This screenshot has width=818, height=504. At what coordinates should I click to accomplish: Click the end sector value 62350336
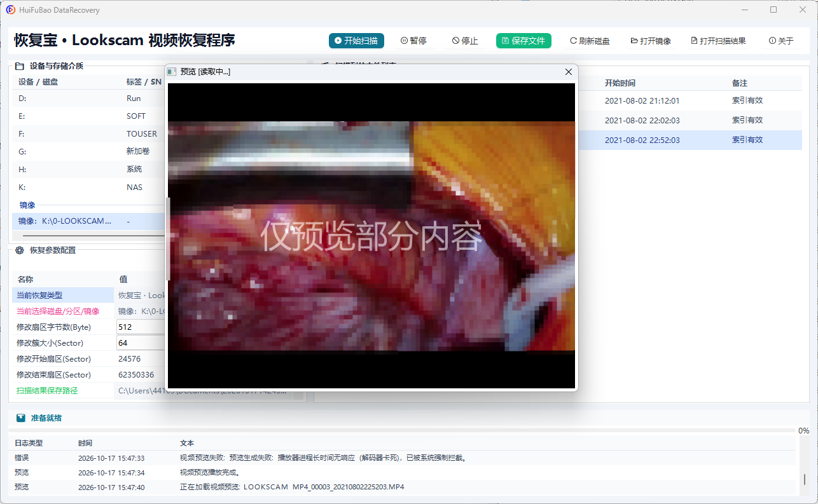[x=136, y=375]
